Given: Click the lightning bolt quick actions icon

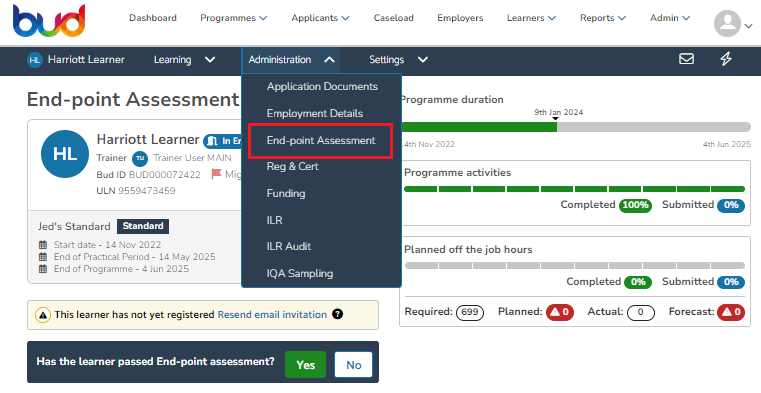Looking at the screenshot, I should (x=726, y=59).
